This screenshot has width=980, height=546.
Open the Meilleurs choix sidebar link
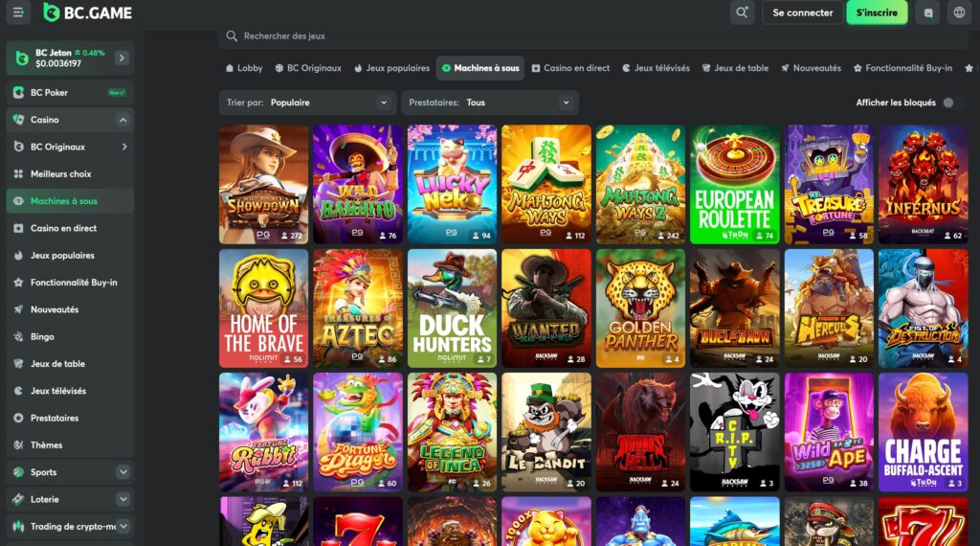click(x=70, y=174)
